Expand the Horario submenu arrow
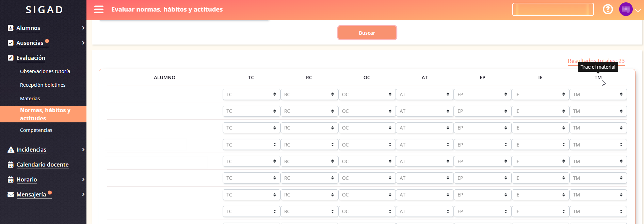The height and width of the screenshot is (224, 644). tap(83, 179)
